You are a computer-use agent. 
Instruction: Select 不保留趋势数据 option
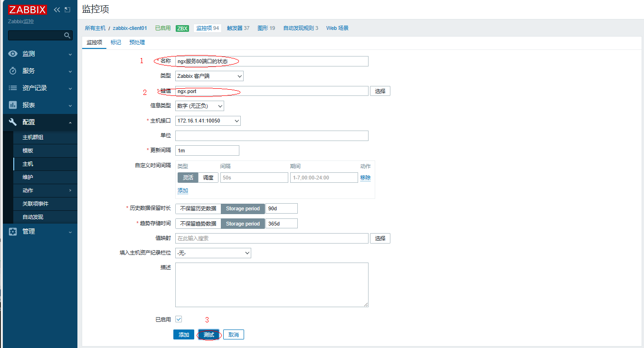(198, 224)
